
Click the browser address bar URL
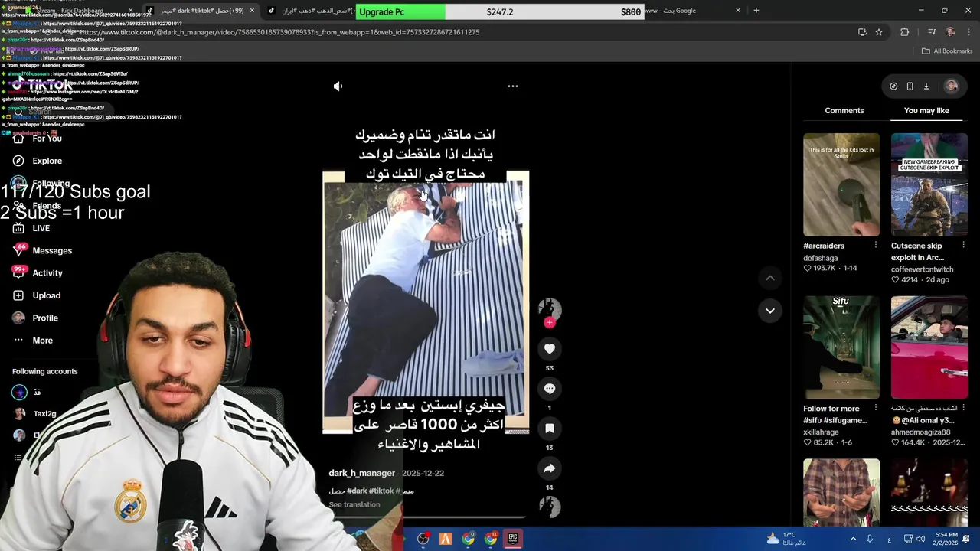[x=279, y=32]
